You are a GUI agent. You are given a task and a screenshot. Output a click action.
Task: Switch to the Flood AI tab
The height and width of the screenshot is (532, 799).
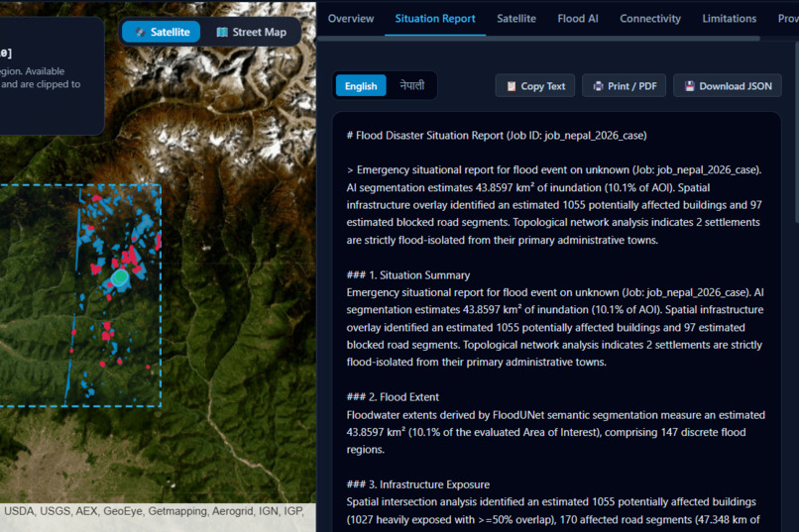pyautogui.click(x=578, y=19)
